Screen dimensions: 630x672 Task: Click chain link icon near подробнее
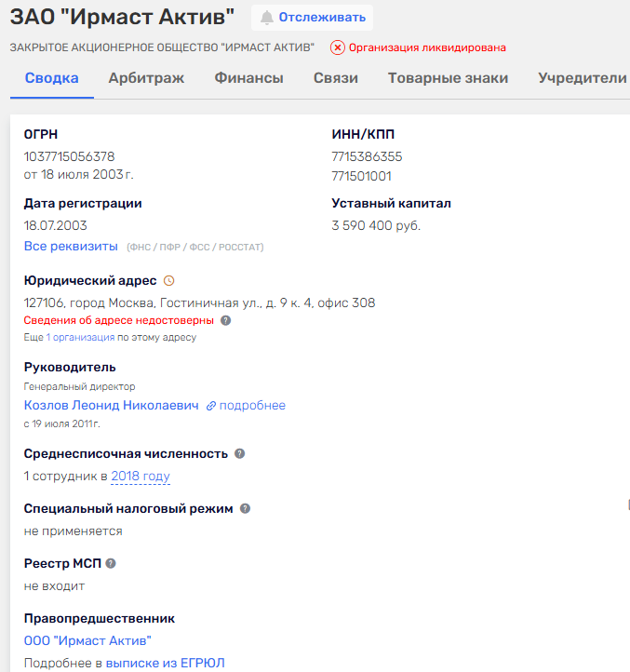(x=211, y=406)
